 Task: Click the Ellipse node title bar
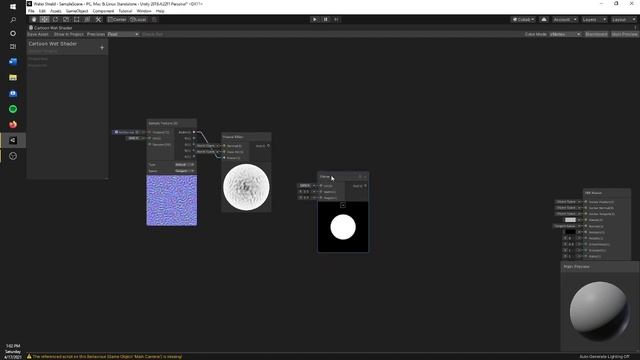pyautogui.click(x=343, y=177)
